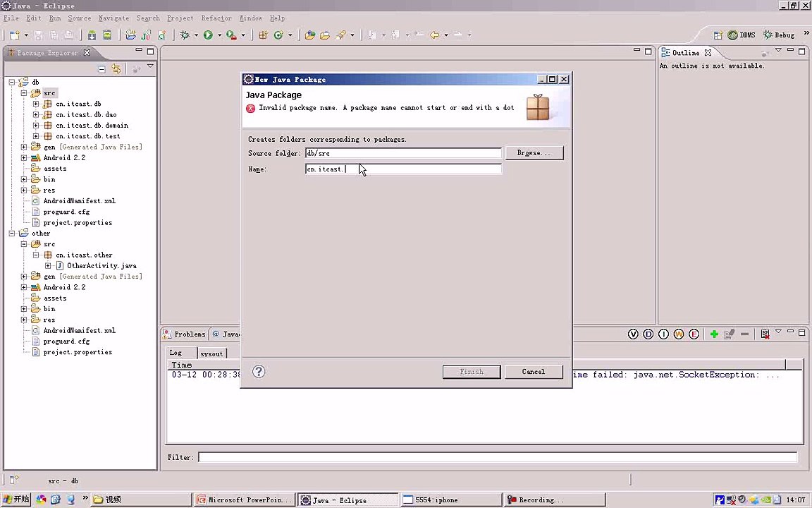Collapse the other project tree node
This screenshot has width=812, height=508.
(x=12, y=234)
